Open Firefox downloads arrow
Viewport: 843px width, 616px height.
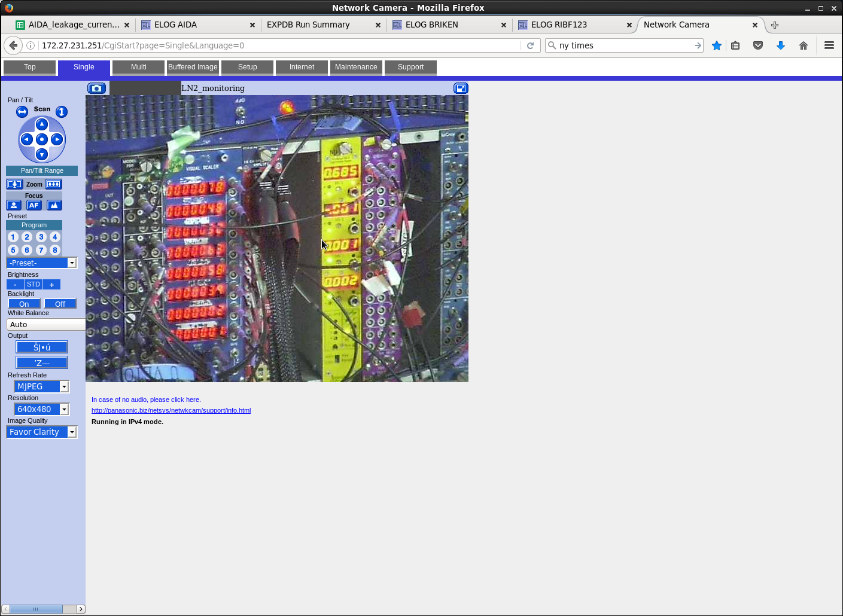[x=781, y=45]
